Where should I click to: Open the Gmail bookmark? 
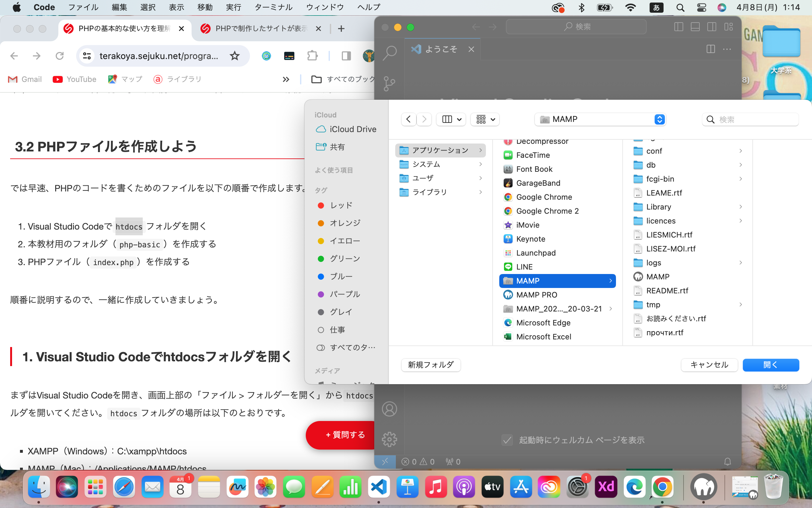click(x=25, y=79)
